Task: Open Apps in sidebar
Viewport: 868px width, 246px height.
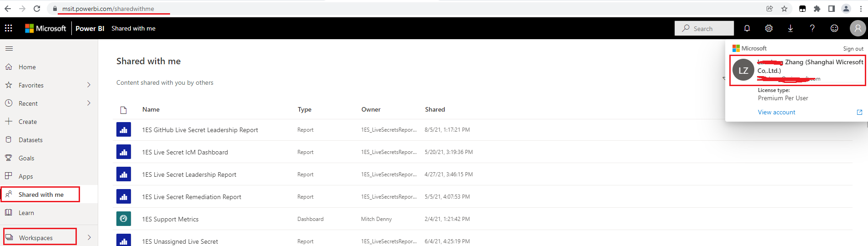Action: [x=49, y=176]
